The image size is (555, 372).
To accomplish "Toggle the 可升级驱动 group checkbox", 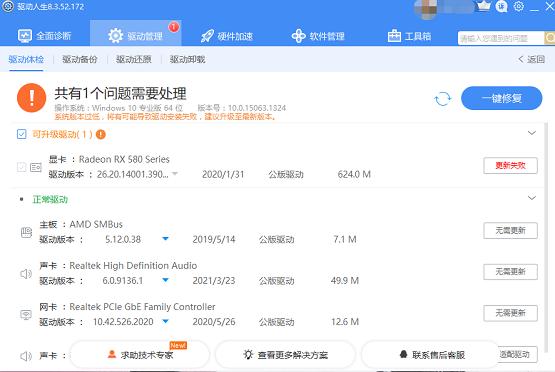I will (22, 134).
